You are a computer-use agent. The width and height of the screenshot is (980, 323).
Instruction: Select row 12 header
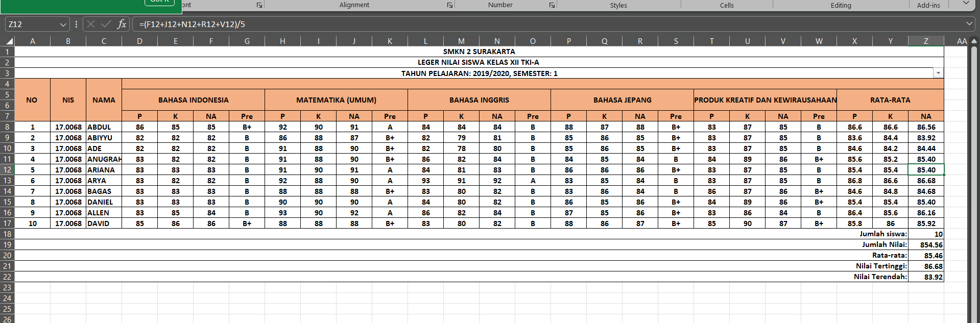coord(7,170)
